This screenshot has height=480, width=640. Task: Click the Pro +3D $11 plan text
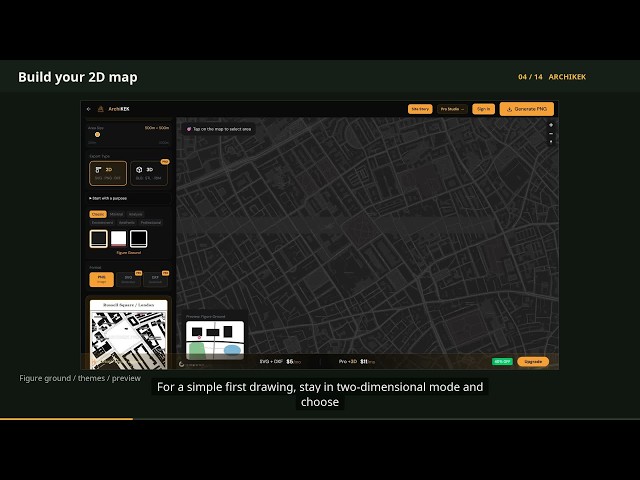[357, 362]
